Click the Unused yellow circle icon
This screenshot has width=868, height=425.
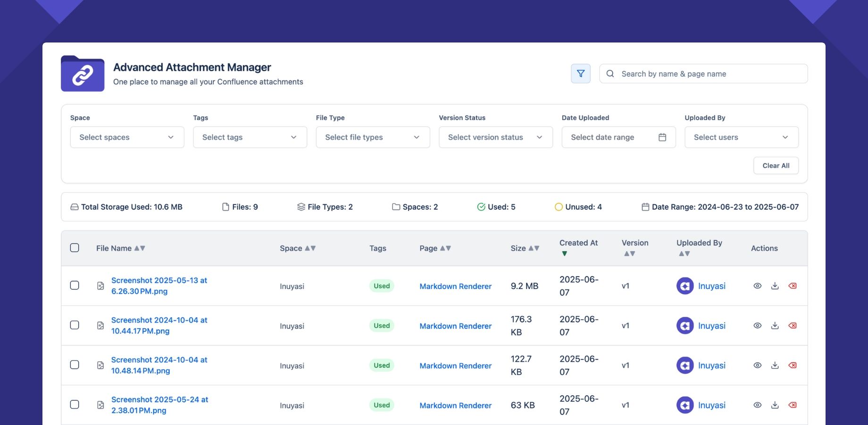click(559, 207)
